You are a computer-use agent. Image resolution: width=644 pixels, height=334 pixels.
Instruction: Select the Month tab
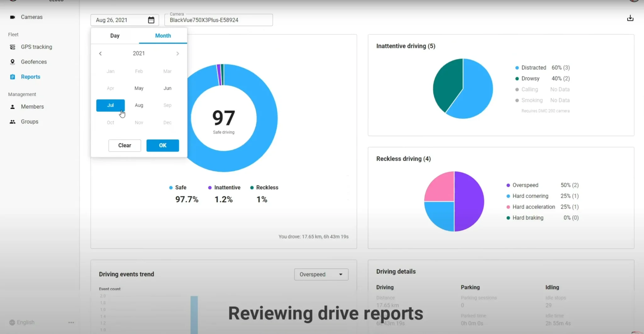point(163,36)
